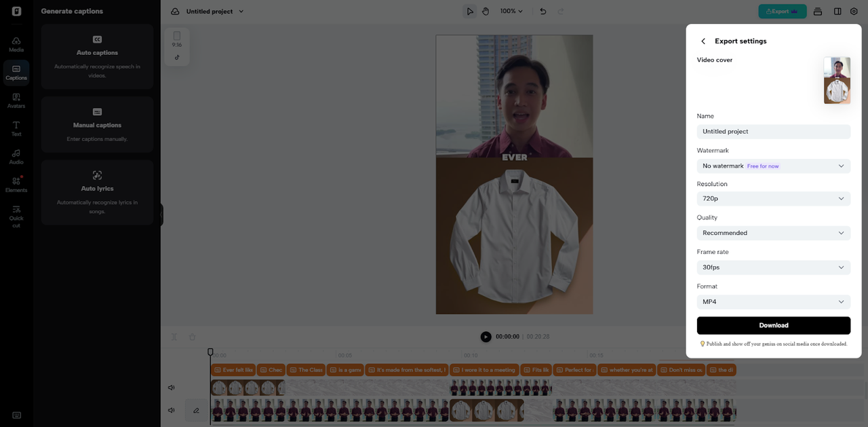Open the Avatars sidebar panel
Viewport: 868px width, 427px height.
pyautogui.click(x=16, y=100)
